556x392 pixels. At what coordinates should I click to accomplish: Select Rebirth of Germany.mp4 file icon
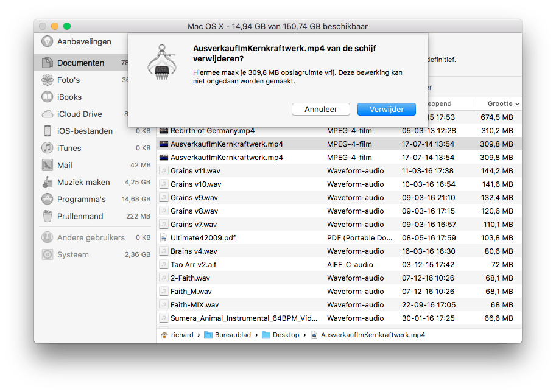tap(163, 131)
